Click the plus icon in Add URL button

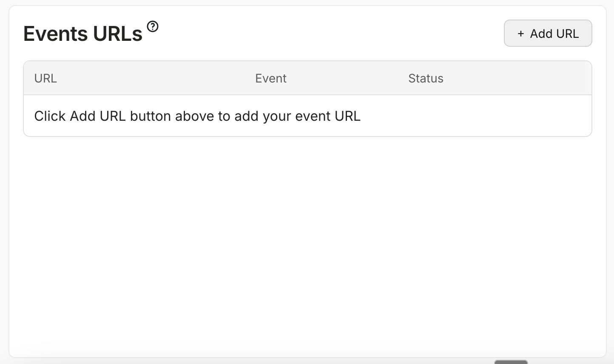pyautogui.click(x=520, y=34)
